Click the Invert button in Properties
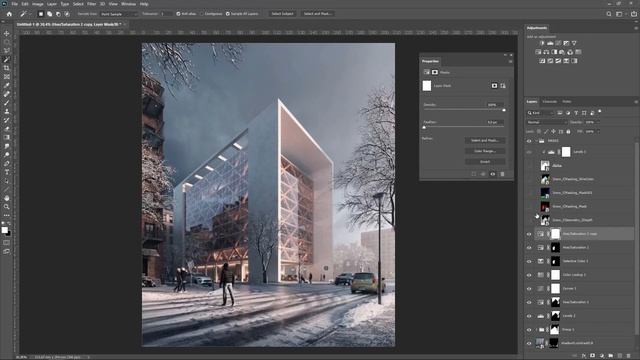Image resolution: width=640 pixels, height=360 pixels. [x=485, y=162]
